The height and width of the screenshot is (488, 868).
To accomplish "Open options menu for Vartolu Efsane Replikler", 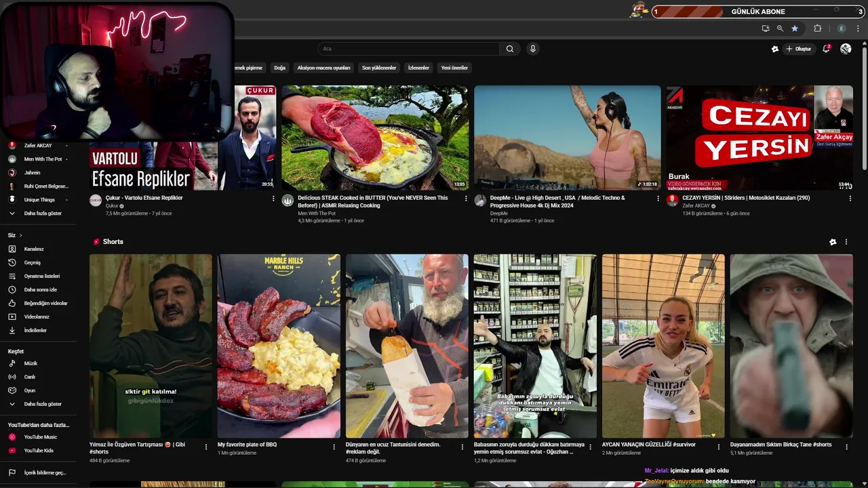I will (273, 199).
